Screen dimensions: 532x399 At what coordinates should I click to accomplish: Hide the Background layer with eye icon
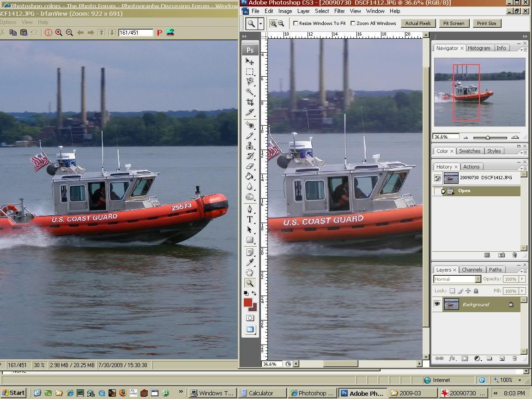[437, 304]
